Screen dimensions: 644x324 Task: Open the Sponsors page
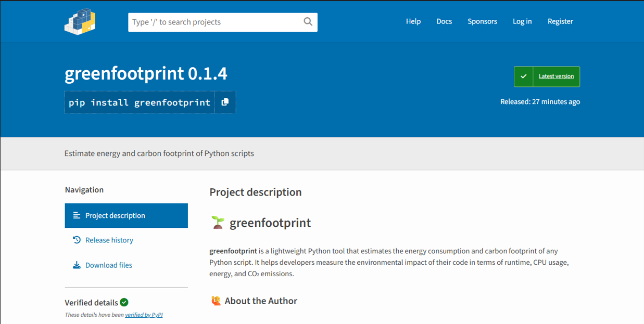(482, 21)
